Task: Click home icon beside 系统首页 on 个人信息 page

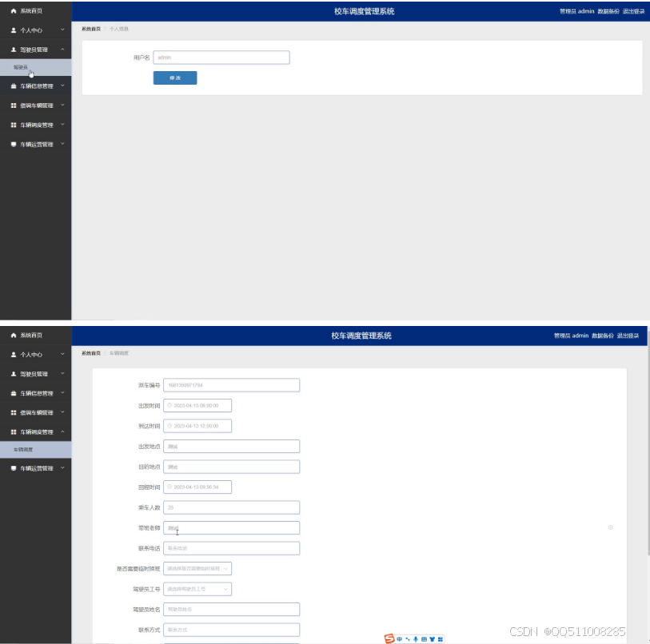Action: 14,10
